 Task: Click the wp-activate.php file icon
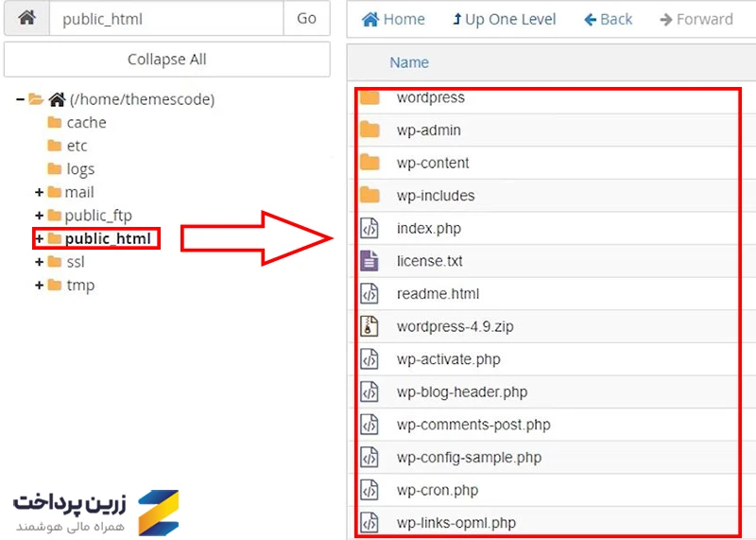pyautogui.click(x=369, y=359)
